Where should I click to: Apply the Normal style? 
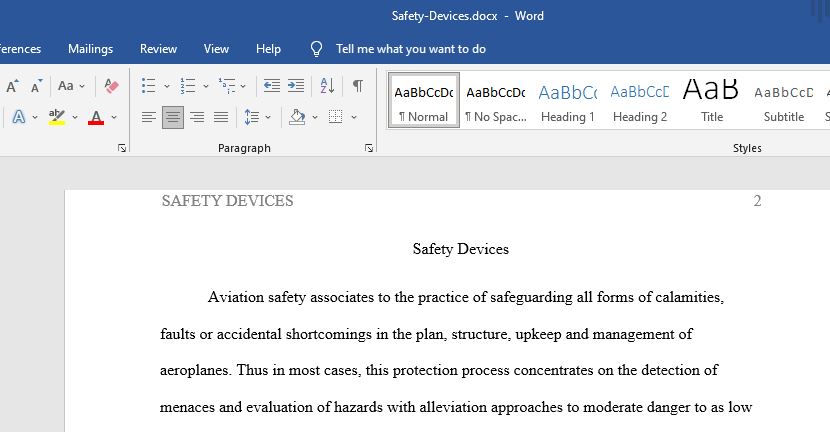tap(423, 101)
